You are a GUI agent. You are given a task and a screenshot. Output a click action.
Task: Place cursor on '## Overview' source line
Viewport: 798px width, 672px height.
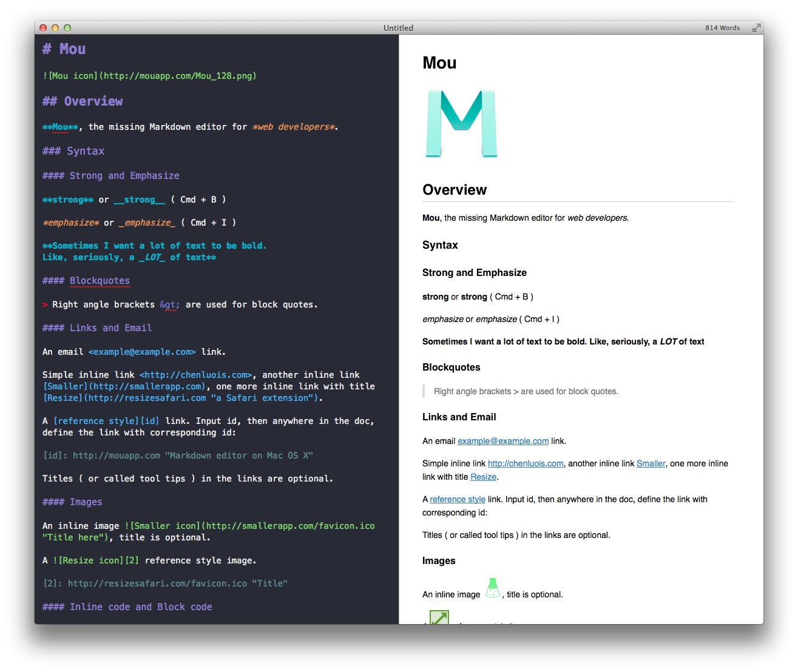coord(83,101)
